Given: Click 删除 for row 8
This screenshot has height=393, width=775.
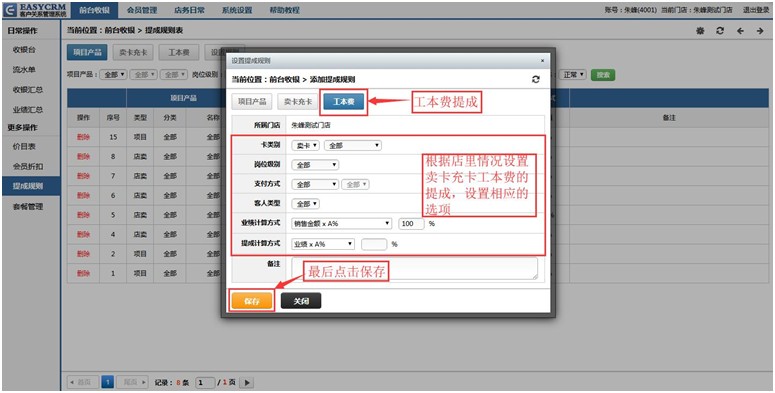Looking at the screenshot, I should click(83, 156).
